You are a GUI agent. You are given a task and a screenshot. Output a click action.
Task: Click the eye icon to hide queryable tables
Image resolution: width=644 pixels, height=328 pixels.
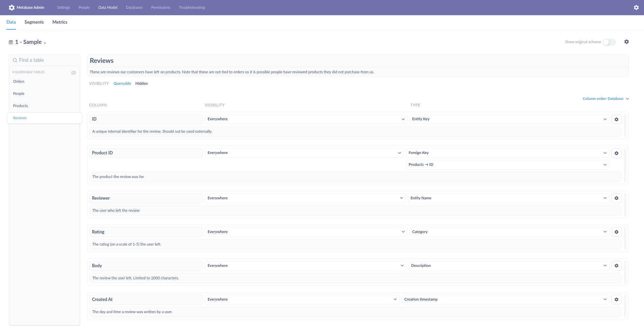click(x=74, y=72)
